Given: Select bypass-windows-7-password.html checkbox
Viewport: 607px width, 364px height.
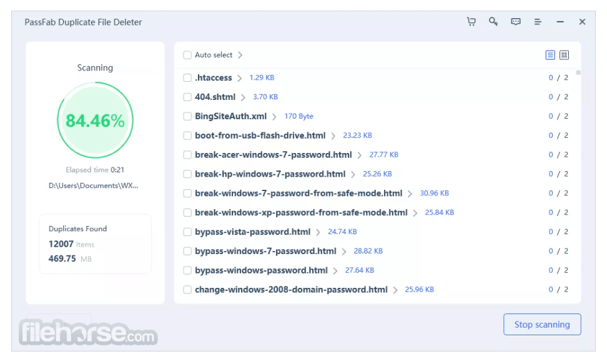Looking at the screenshot, I should point(187,251).
